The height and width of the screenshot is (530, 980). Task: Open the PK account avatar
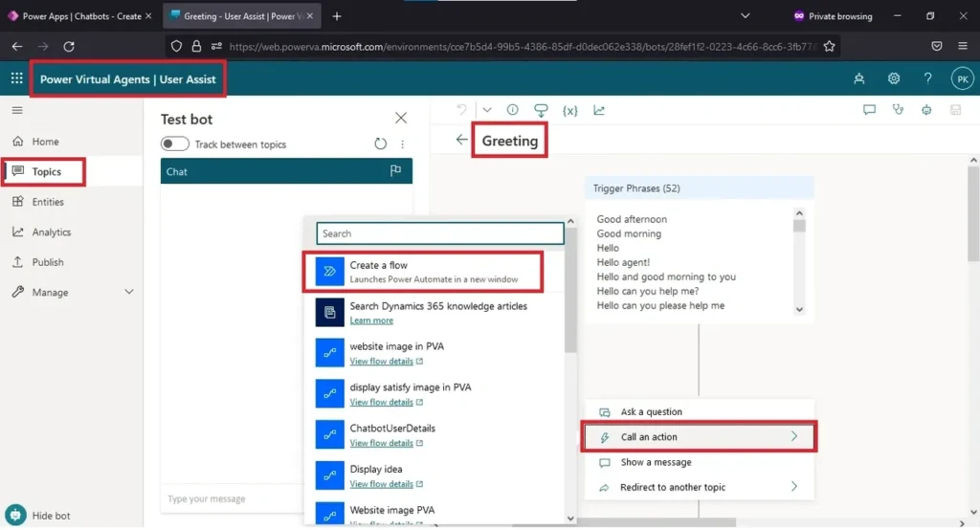(962, 78)
